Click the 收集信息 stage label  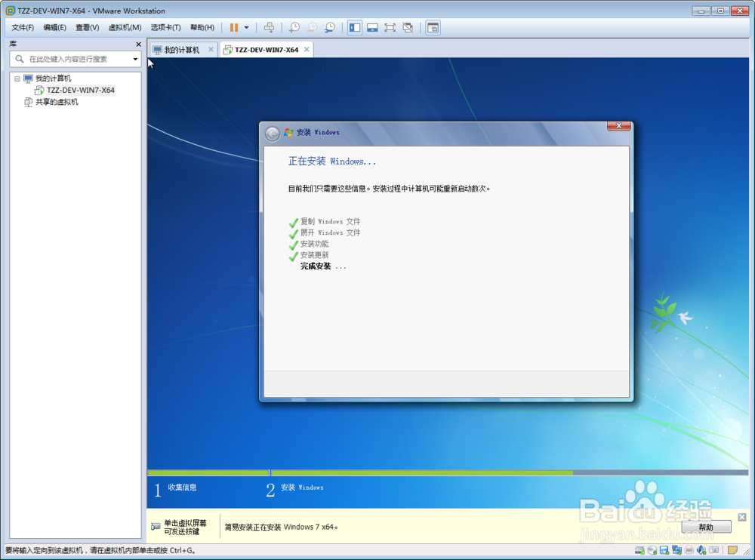182,488
